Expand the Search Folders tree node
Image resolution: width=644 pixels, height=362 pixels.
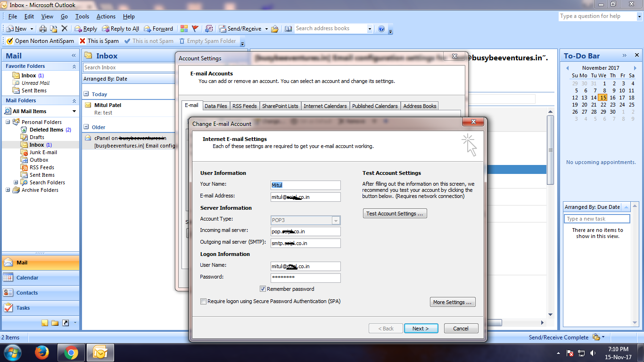point(16,182)
